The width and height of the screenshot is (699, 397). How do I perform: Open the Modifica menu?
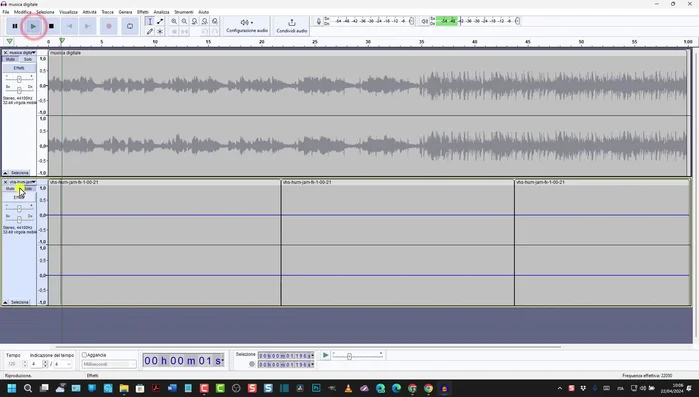click(x=23, y=12)
